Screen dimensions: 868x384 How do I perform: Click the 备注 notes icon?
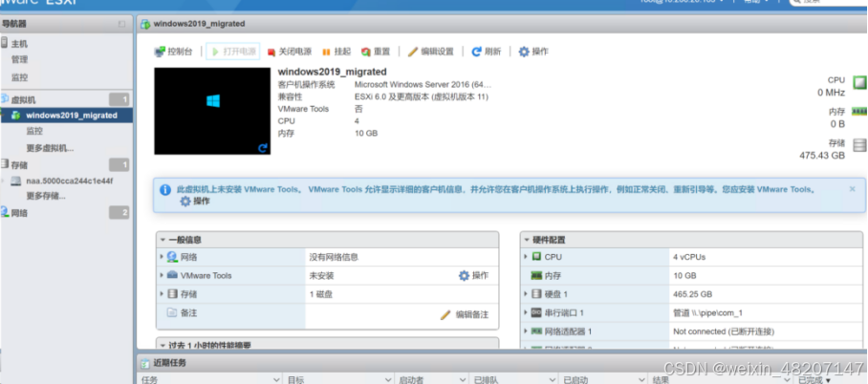coord(172,312)
